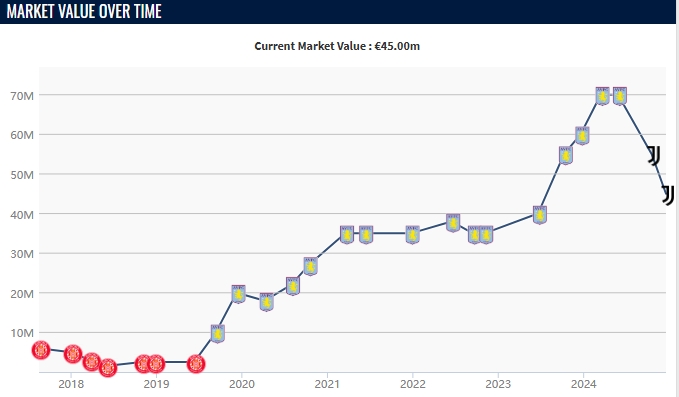679x397 pixels.
Task: Click the Aston Villa crest at start of 2022
Action: (x=412, y=235)
